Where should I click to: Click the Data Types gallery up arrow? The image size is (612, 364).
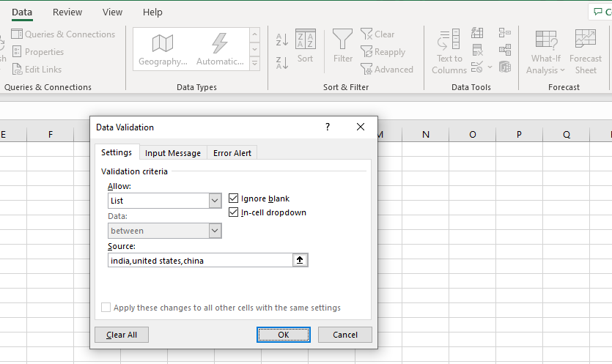click(x=254, y=35)
